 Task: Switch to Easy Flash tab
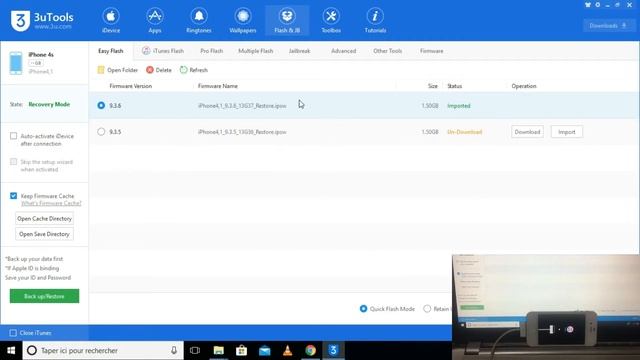111,51
